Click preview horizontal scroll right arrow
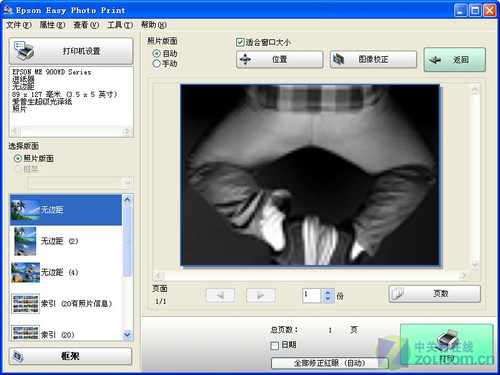The image size is (500, 375). tap(464, 275)
